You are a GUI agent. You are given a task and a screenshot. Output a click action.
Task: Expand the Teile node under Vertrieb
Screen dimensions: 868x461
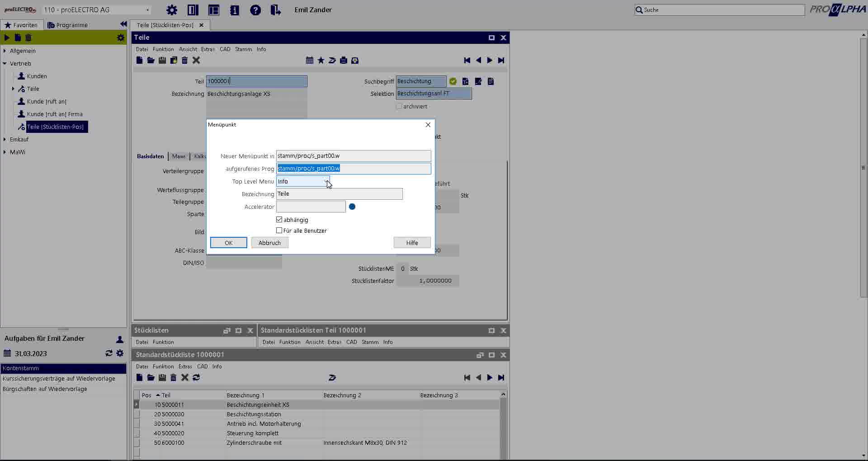point(13,89)
